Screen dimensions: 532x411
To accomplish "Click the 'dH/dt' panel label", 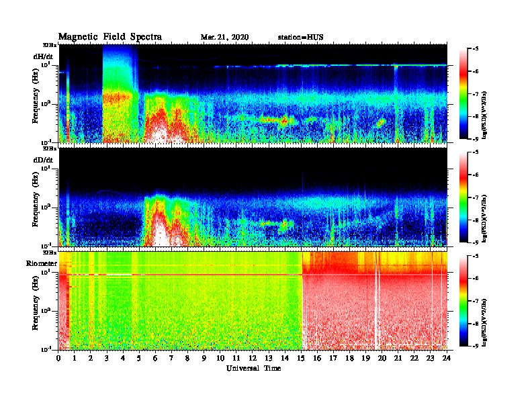I will 43,56.
